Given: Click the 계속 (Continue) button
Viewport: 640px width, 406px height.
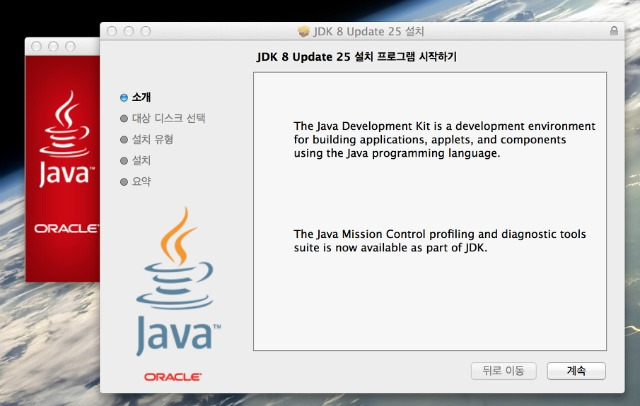Looking at the screenshot, I should coord(576,371).
